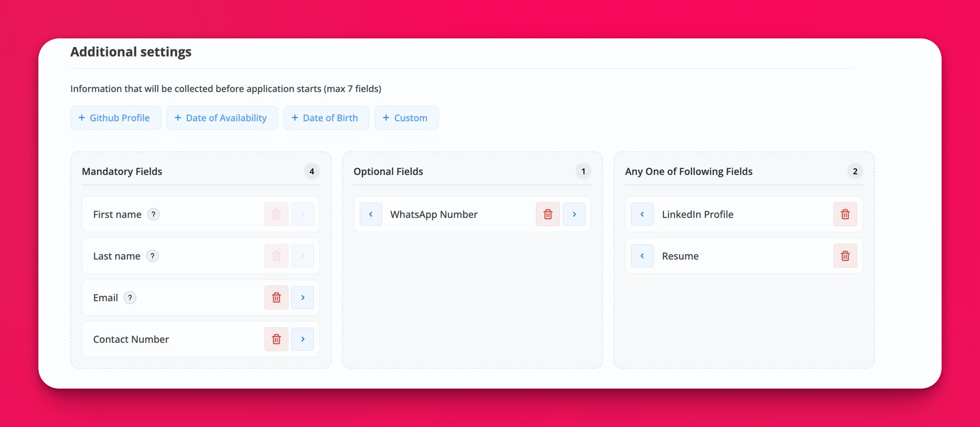This screenshot has height=427, width=980.
Task: Add the Github Profile field
Action: [x=115, y=118]
